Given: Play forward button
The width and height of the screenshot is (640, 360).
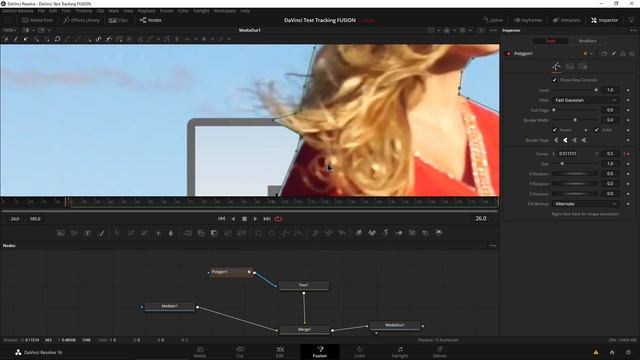Looking at the screenshot, I should tap(256, 219).
